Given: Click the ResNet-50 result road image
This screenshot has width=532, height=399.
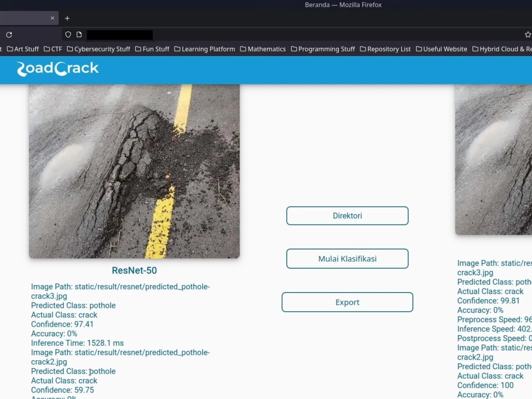Looking at the screenshot, I should [x=135, y=171].
